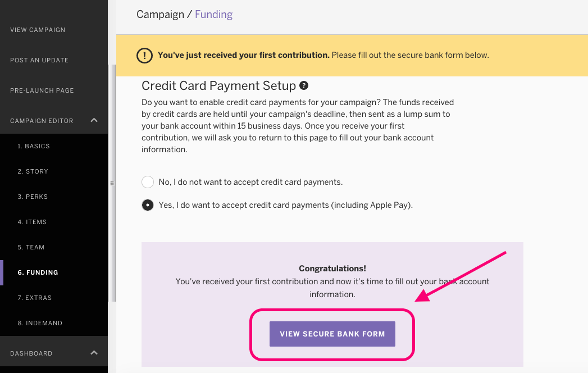Click the Funding breadcrumb link
The image size is (588, 373).
(x=213, y=15)
